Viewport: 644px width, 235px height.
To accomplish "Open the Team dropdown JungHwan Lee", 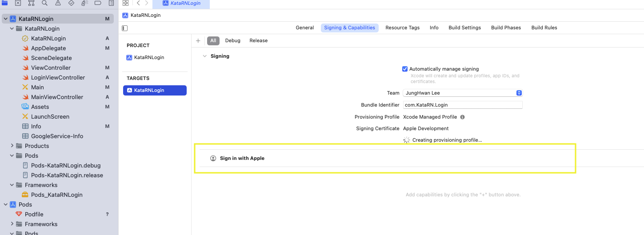I will tap(463, 93).
